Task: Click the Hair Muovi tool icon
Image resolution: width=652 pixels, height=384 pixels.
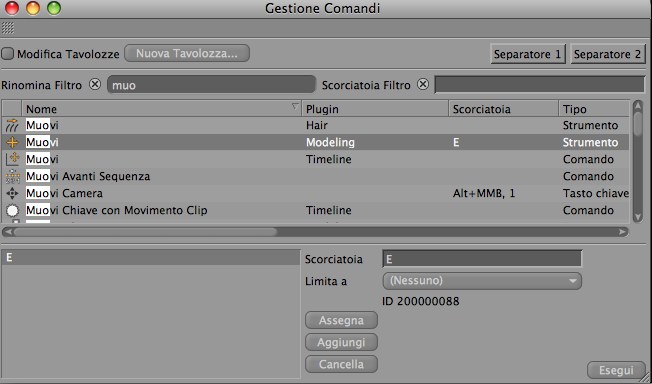Action: [12, 125]
